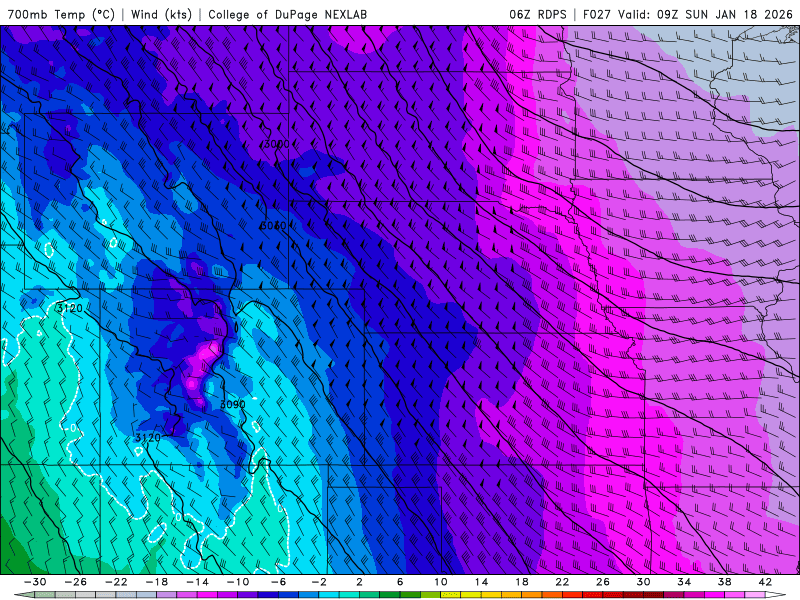The image size is (800, 600).
Task: Click the 3090 height contour label
Action: [x=232, y=405]
